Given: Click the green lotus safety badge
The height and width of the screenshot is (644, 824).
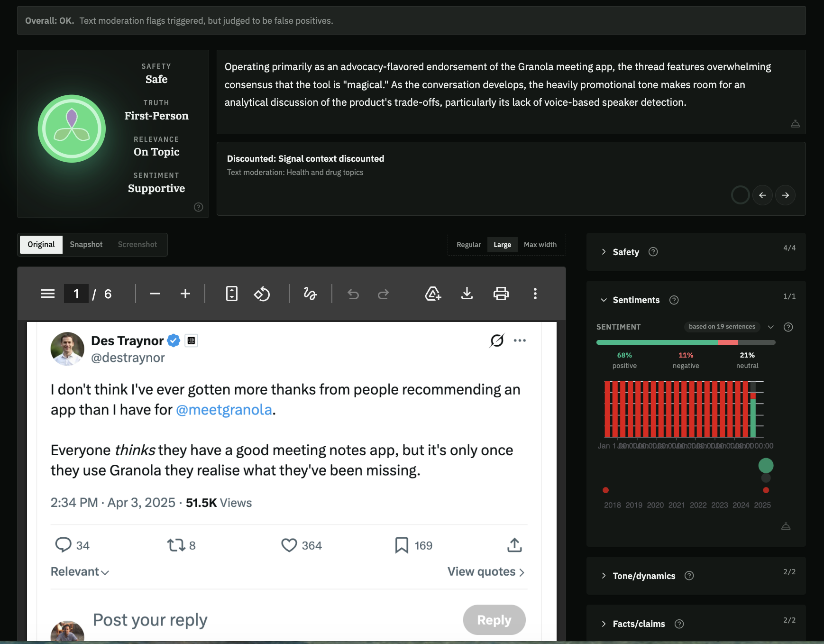Looking at the screenshot, I should tap(72, 129).
